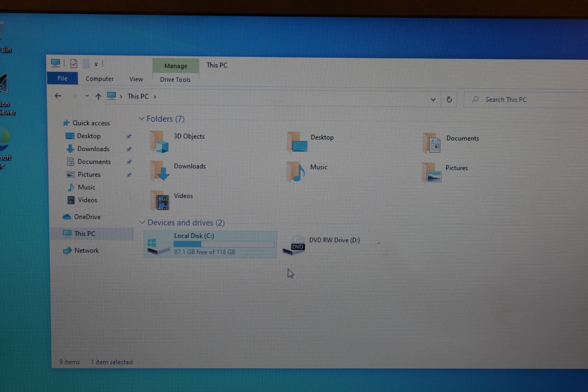
Task: Click the 87.1 GB free of 118 GB text
Action: click(205, 252)
